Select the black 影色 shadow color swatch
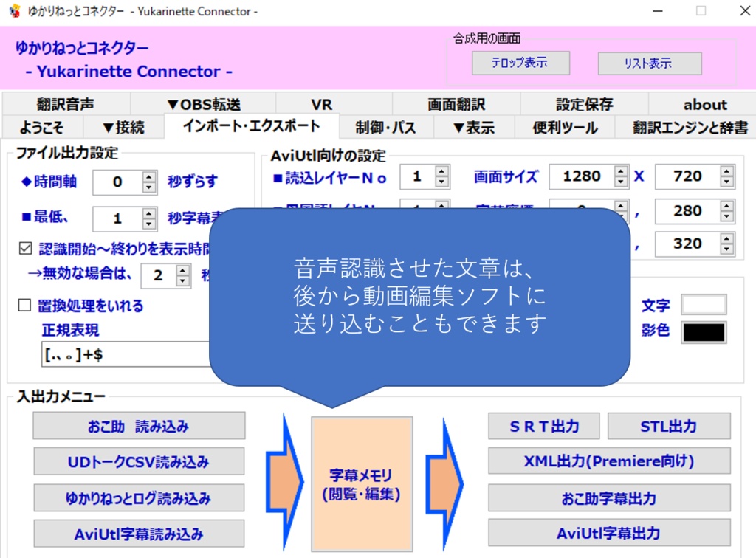 (703, 331)
